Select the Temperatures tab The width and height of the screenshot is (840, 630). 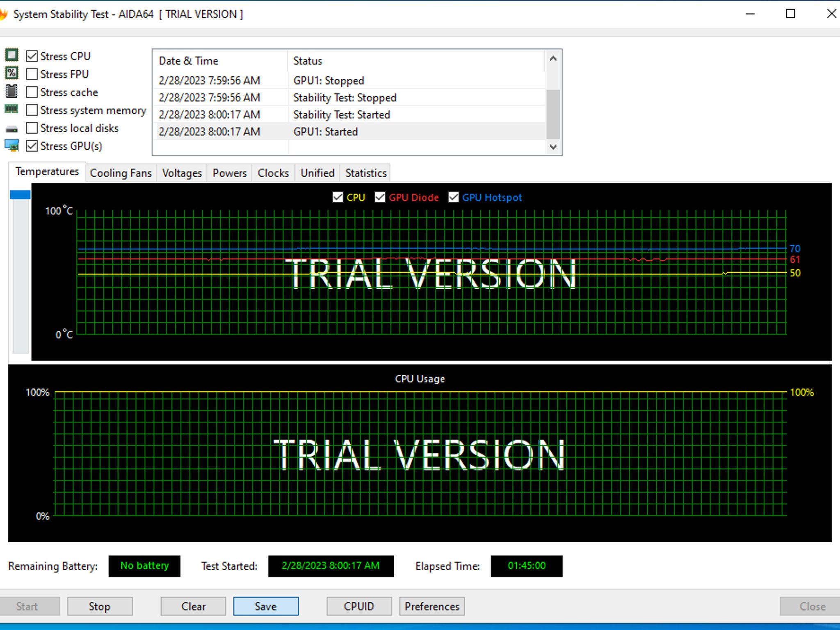click(x=47, y=171)
